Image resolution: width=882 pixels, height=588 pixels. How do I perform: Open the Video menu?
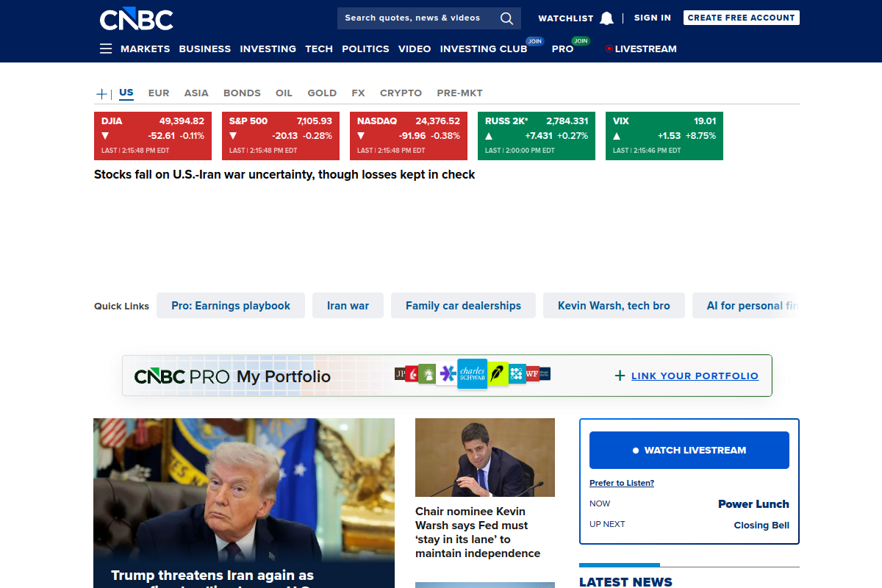coord(415,49)
